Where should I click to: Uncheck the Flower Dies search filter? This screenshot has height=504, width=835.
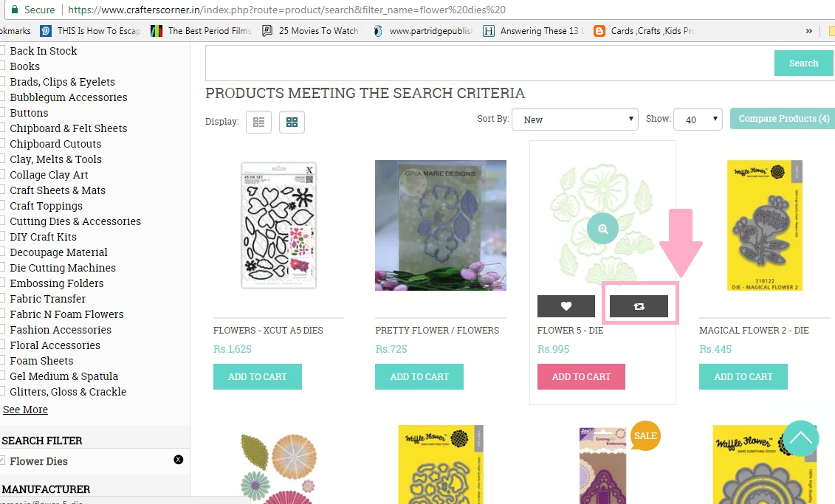pos(4,459)
